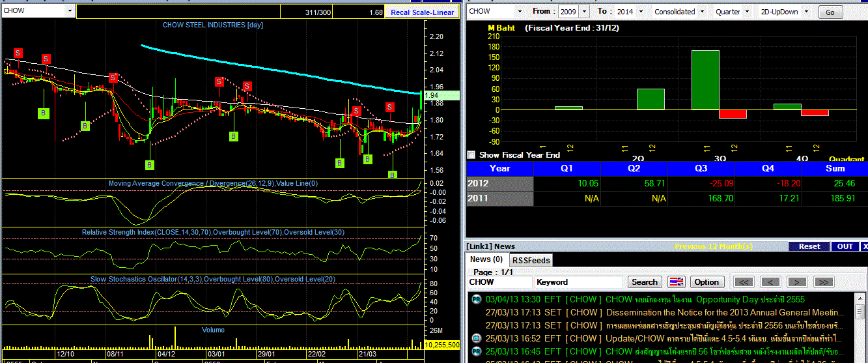Go to next news page with > button
This screenshot has width=868, height=363.
[x=797, y=282]
